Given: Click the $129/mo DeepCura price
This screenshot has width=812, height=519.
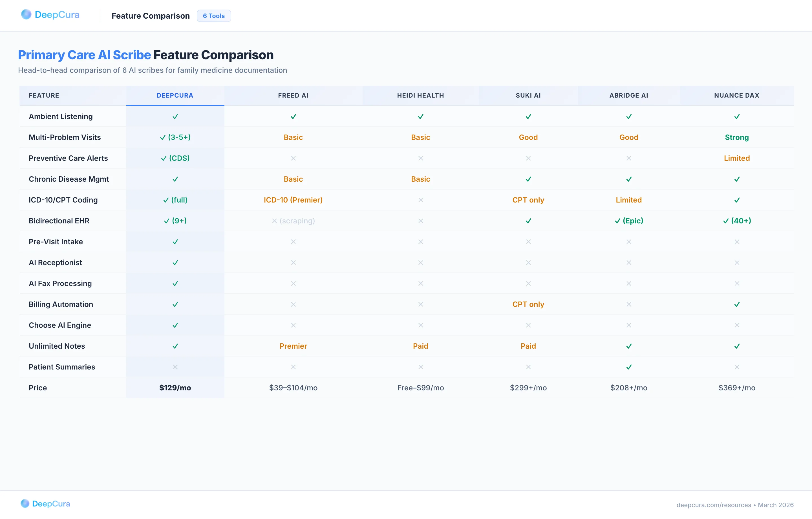Looking at the screenshot, I should click(x=175, y=388).
